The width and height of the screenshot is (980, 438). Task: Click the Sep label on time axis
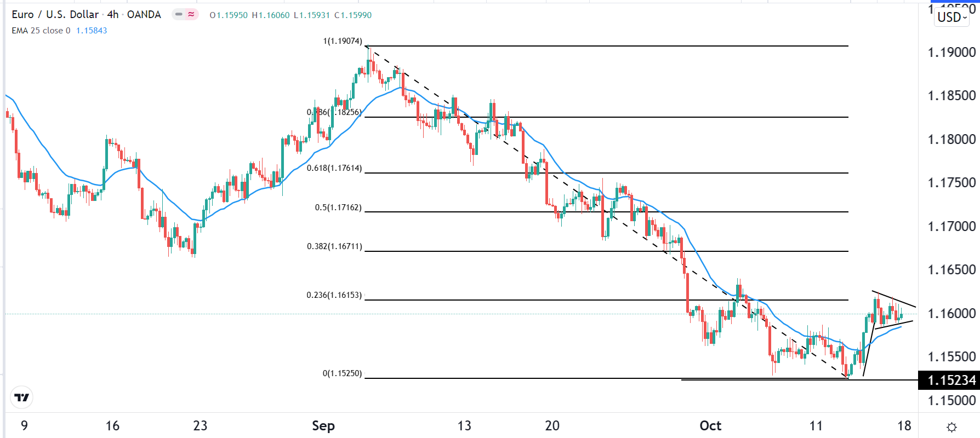tap(323, 426)
